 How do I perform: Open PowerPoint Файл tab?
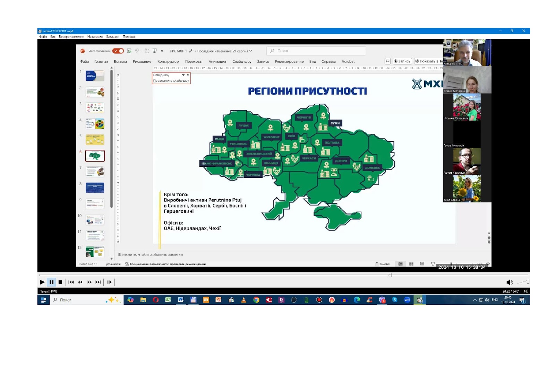85,61
